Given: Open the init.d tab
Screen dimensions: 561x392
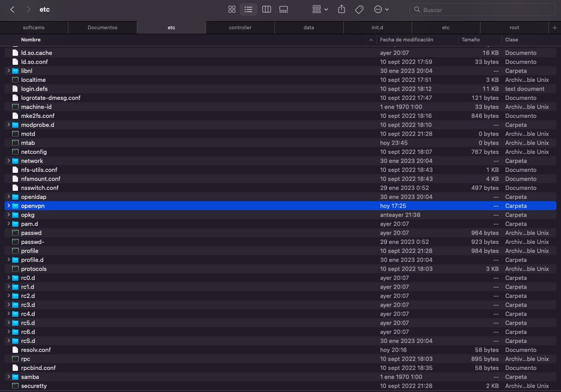Looking at the screenshot, I should [377, 27].
